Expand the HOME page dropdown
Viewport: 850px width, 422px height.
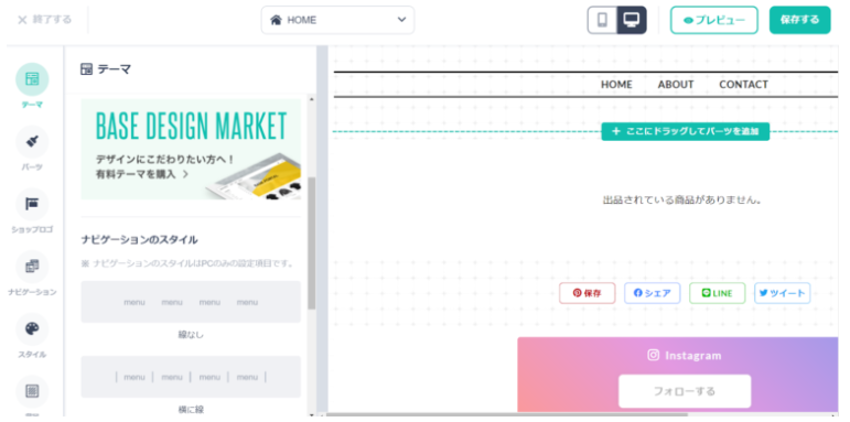[x=337, y=20]
